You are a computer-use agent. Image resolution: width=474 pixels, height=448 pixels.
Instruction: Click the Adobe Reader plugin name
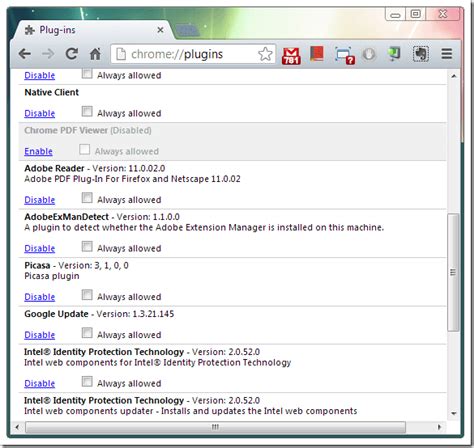coord(54,168)
